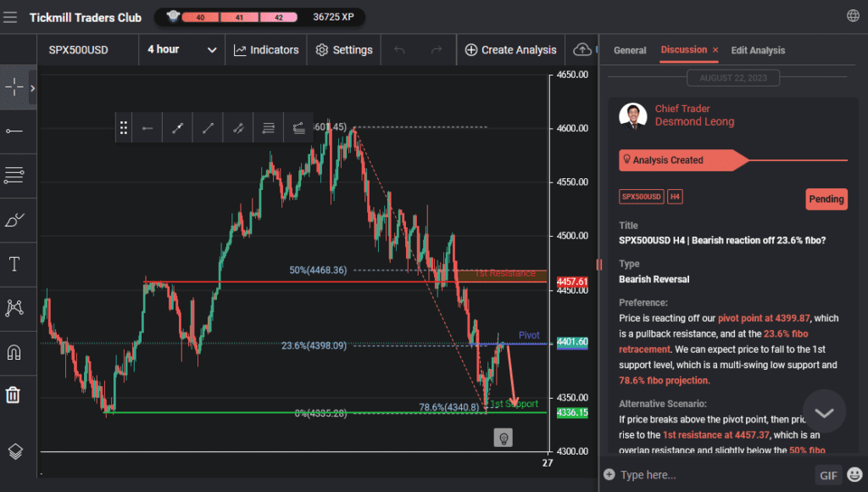868x492 pixels.
Task: Select the brush drawing tool
Action: 14,220
